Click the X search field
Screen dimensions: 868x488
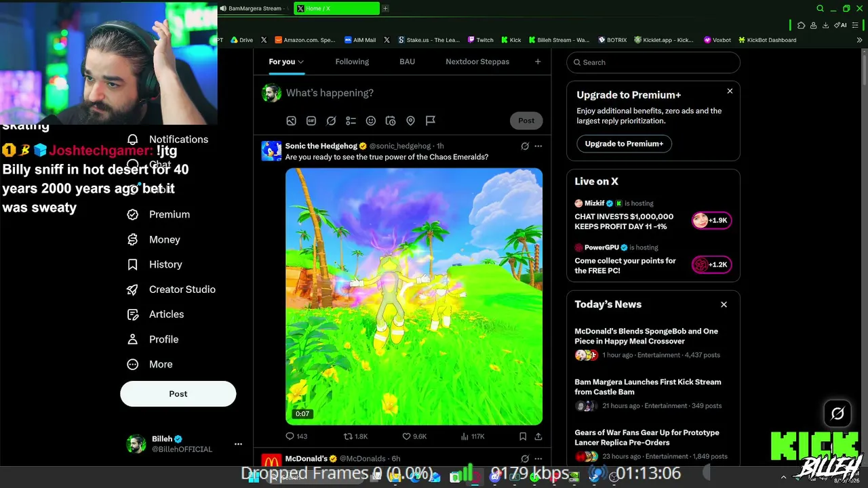(653, 62)
